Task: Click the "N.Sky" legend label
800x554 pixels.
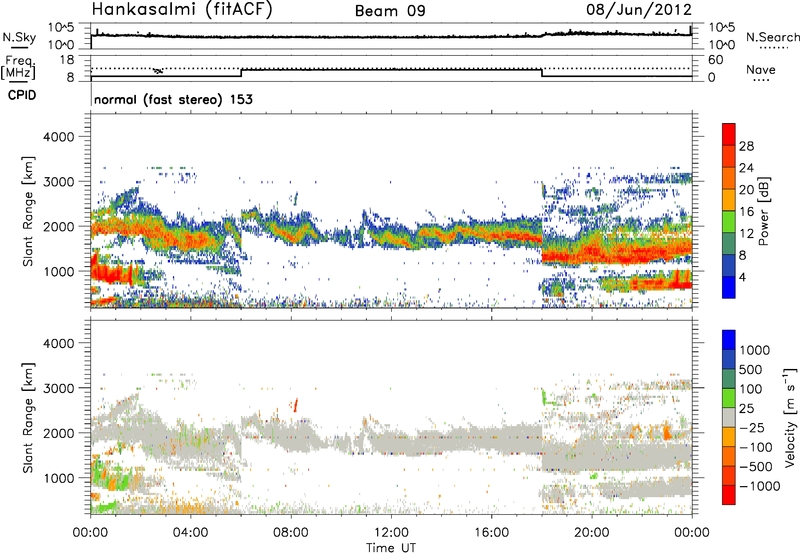Action: (x=19, y=37)
